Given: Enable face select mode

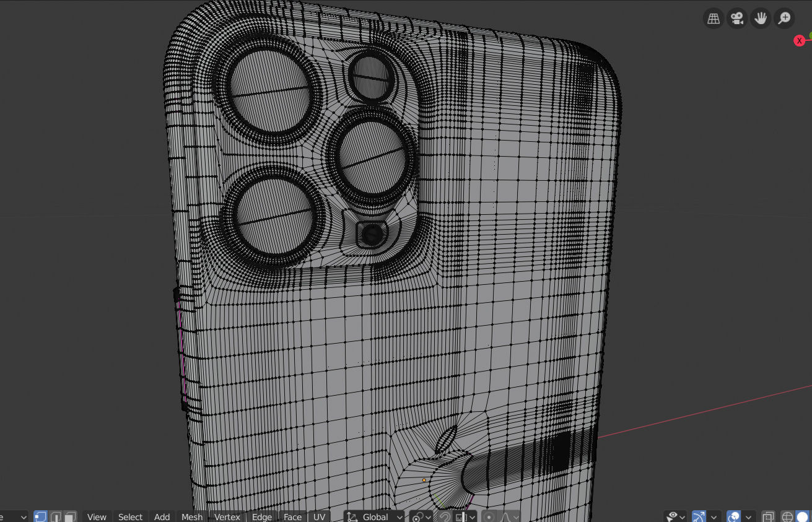Looking at the screenshot, I should (x=70, y=516).
